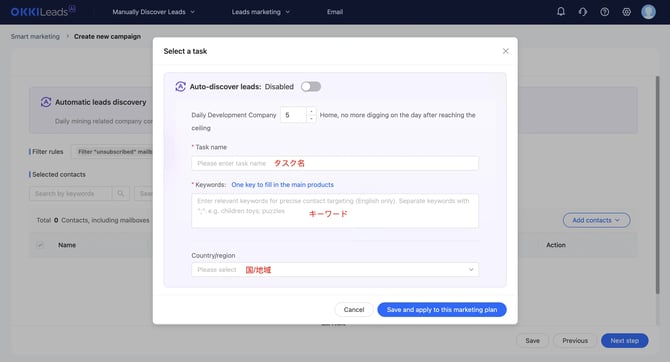Open the Add contacts dropdown
Image resolution: width=670 pixels, height=362 pixels.
[596, 220]
